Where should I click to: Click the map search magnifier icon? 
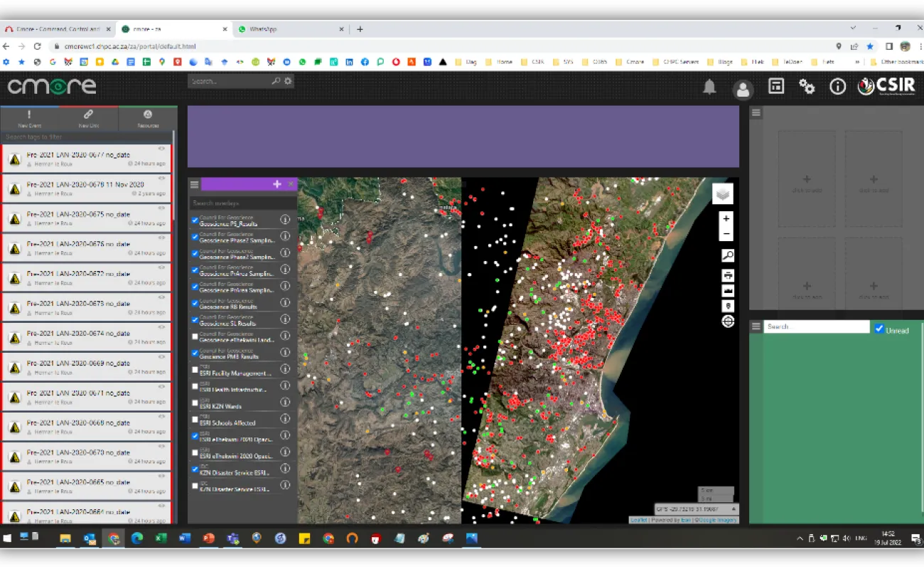tap(727, 256)
